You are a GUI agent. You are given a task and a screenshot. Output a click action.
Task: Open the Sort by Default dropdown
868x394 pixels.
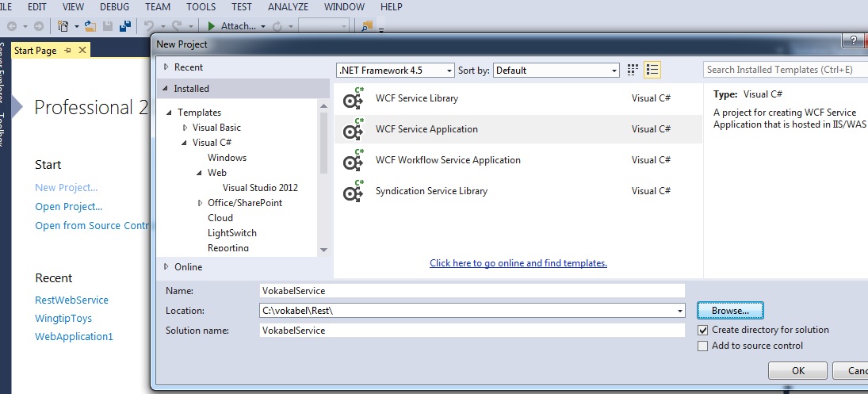pyautogui.click(x=556, y=71)
